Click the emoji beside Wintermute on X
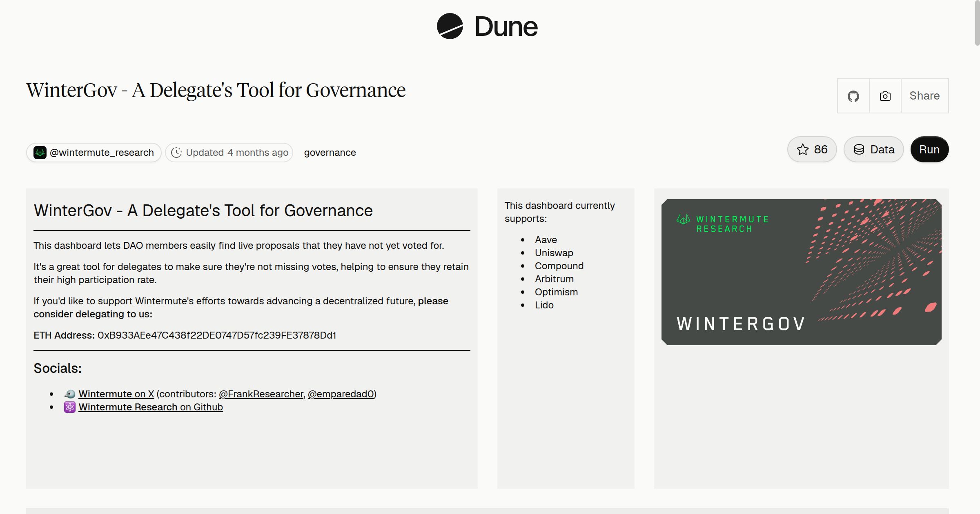This screenshot has width=980, height=514. [70, 394]
